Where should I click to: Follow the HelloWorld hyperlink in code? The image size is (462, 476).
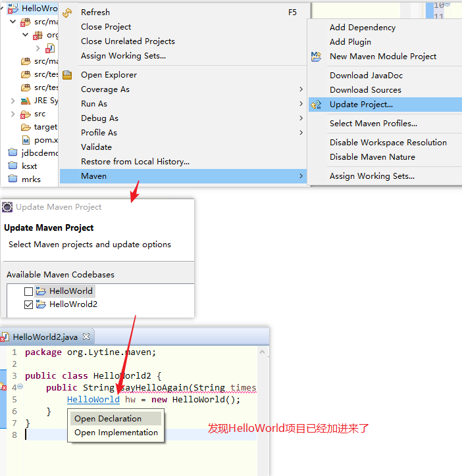(93, 400)
